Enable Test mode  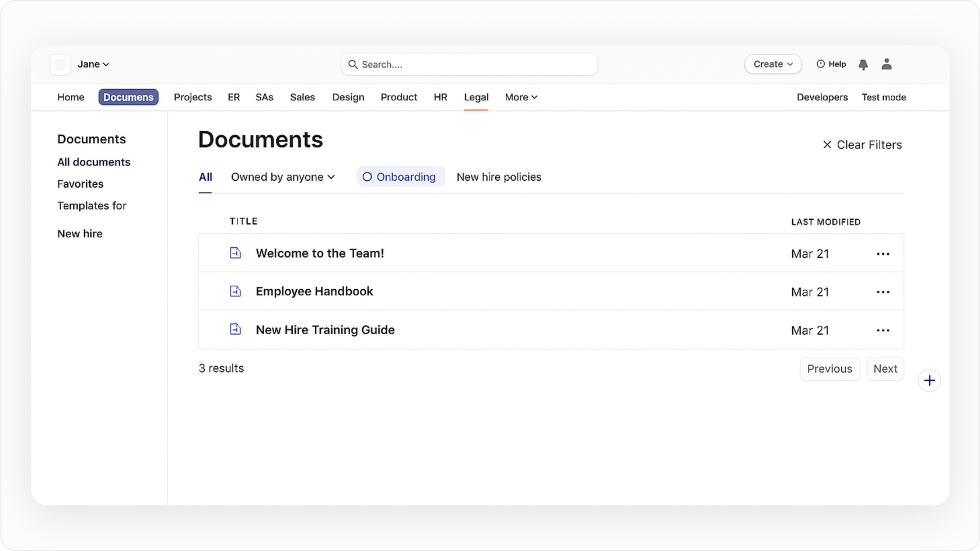884,97
